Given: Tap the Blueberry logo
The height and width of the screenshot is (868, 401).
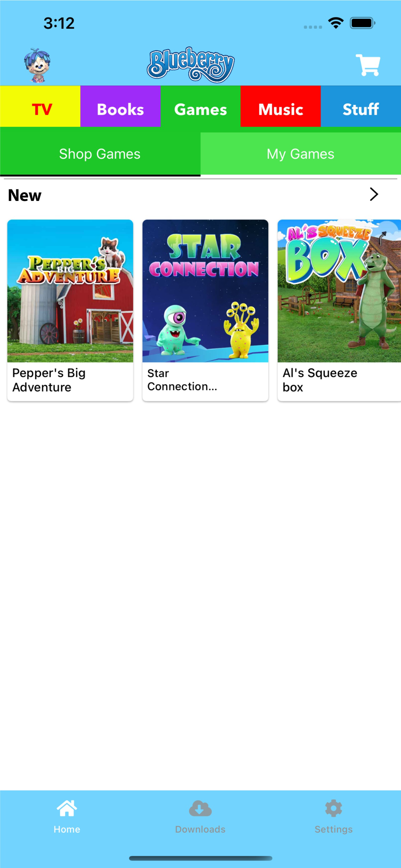Looking at the screenshot, I should 191,65.
